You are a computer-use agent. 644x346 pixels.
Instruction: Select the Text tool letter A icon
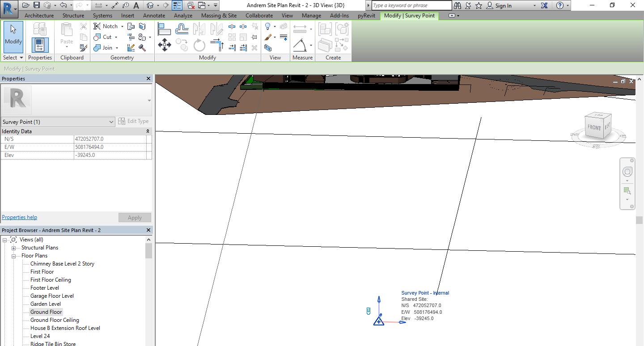(x=136, y=5)
